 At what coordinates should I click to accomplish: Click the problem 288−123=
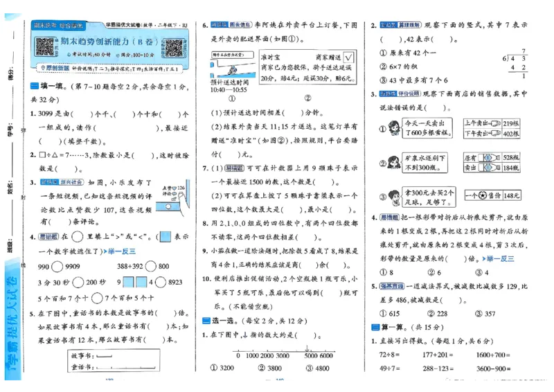[438, 368]
